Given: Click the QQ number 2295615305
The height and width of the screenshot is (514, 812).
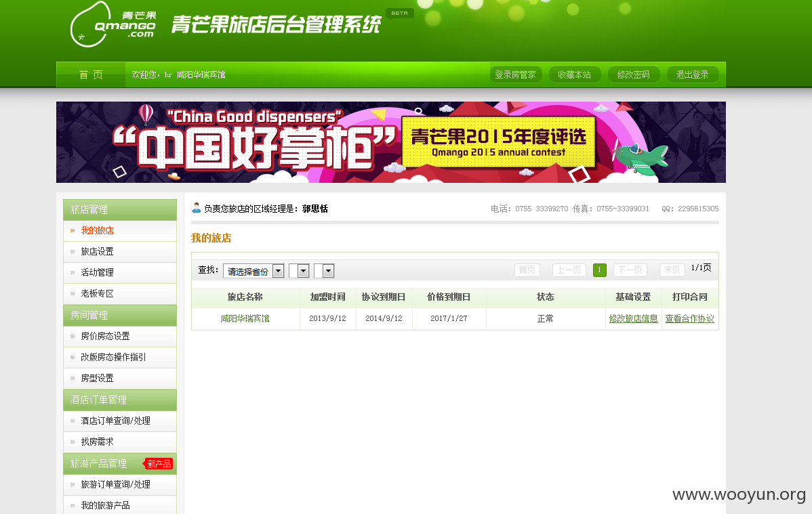Looking at the screenshot, I should pyautogui.click(x=698, y=209).
